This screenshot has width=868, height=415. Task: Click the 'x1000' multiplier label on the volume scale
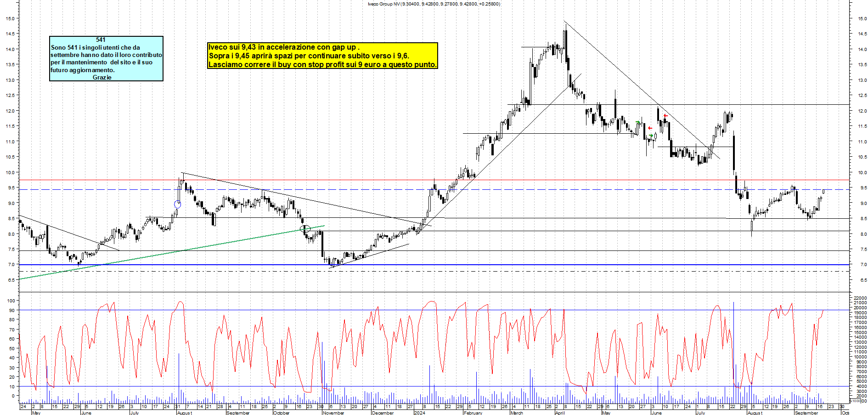pos(855,401)
